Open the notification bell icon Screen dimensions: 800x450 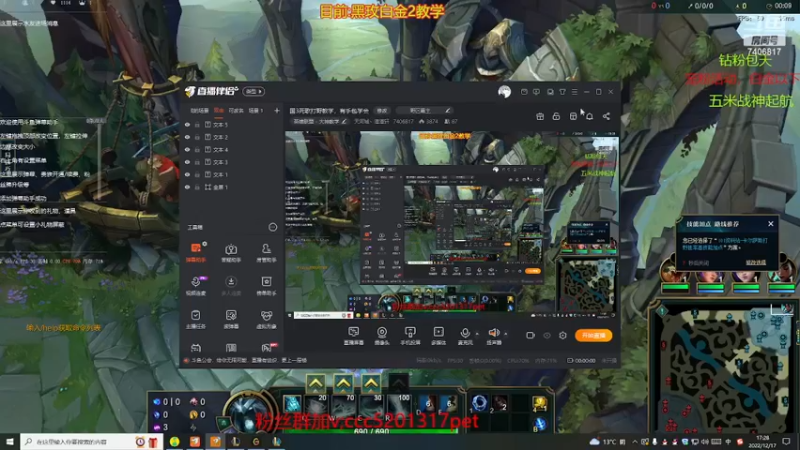590,117
